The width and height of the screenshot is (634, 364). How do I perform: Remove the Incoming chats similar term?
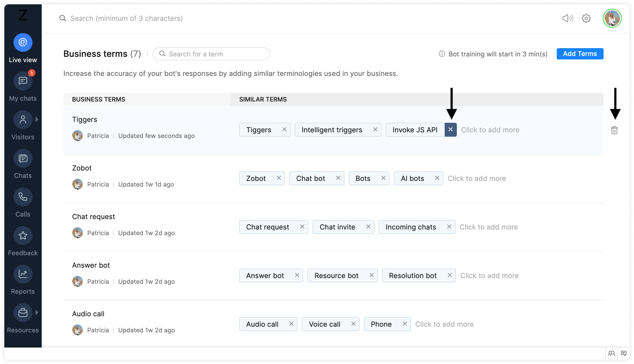pos(449,227)
